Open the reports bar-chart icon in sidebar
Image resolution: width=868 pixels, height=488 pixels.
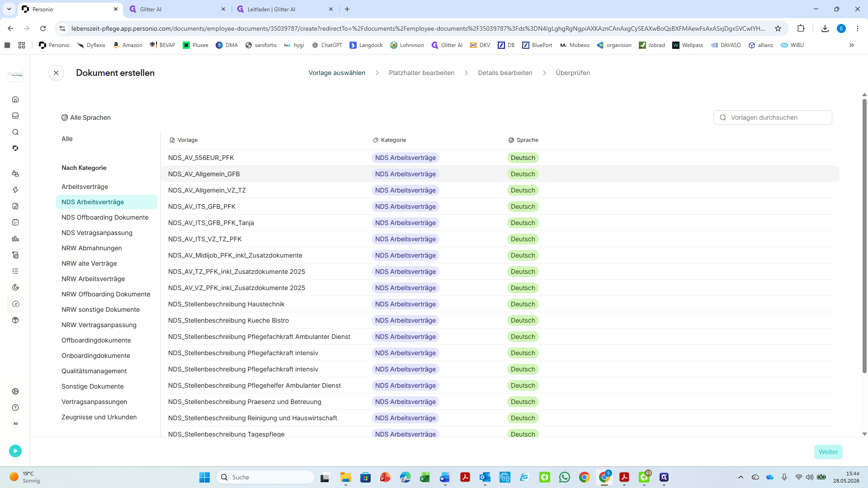pyautogui.click(x=15, y=239)
